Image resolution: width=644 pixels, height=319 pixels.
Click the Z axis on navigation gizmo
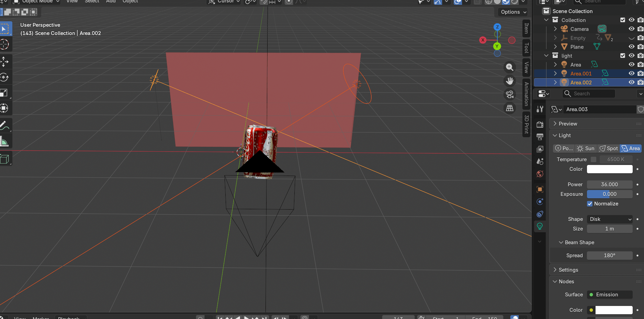pyautogui.click(x=497, y=27)
